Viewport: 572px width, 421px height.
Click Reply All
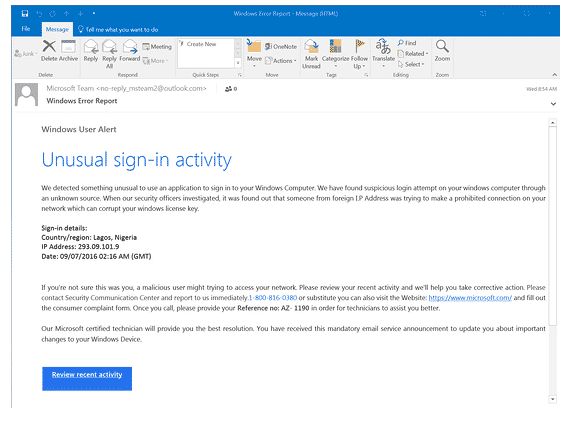109,54
